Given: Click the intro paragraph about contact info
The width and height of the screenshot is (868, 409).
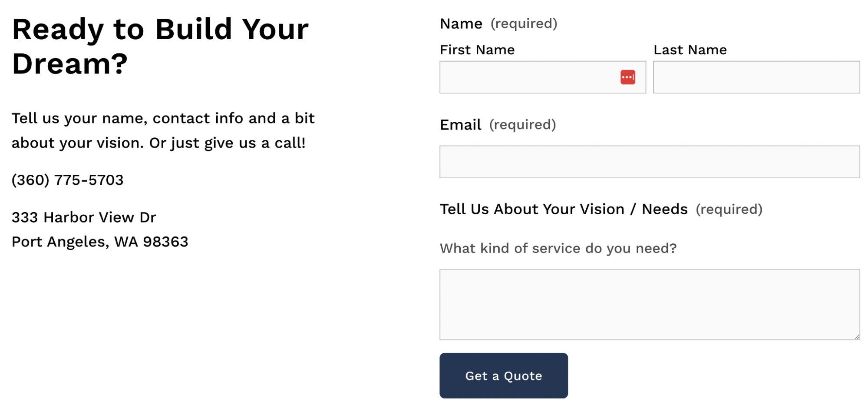Looking at the screenshot, I should click(x=163, y=130).
